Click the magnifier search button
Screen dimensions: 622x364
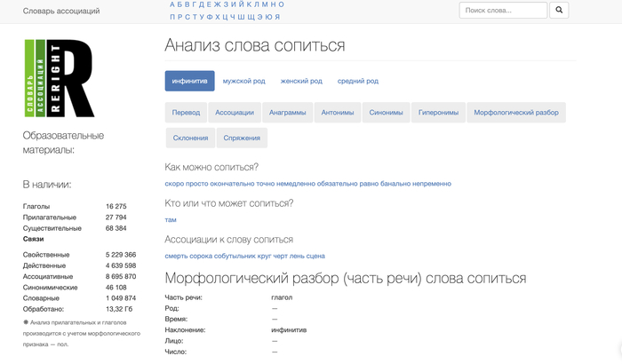point(559,11)
